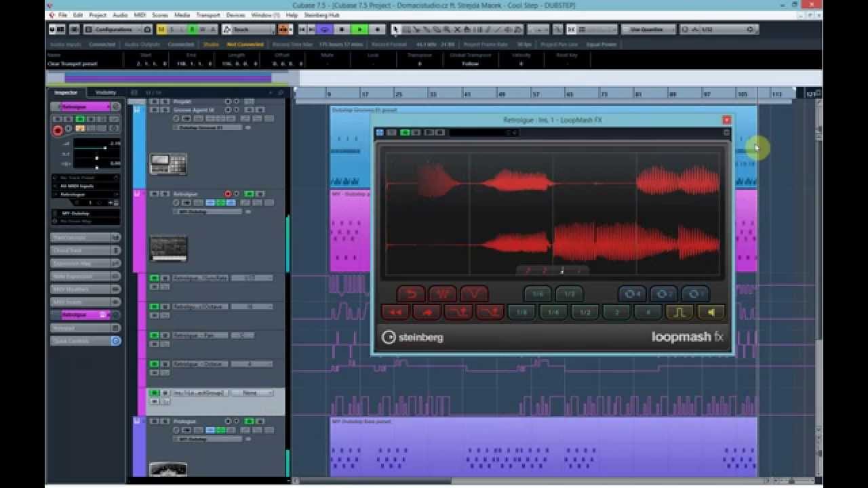868x488 pixels.
Task: Select the Object Selection arrow tool
Action: click(397, 29)
